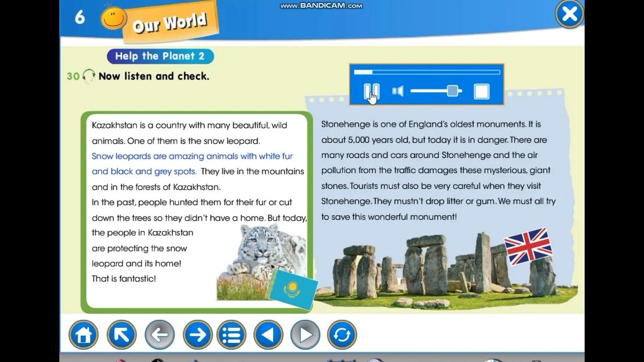
Task: Mute the audio with speaker icon
Action: (x=398, y=91)
